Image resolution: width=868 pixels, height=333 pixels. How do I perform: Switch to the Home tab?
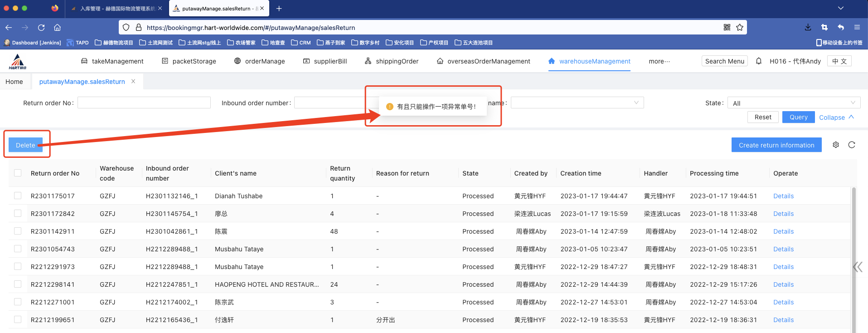point(14,82)
